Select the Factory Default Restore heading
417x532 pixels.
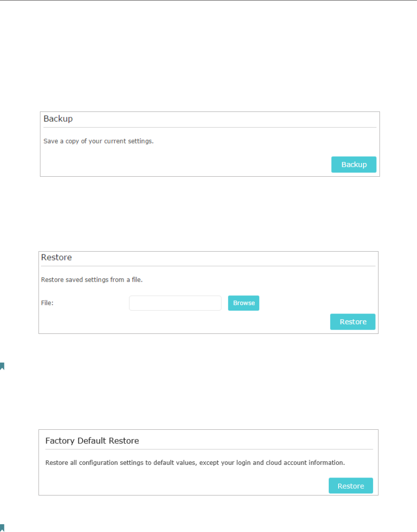92,440
